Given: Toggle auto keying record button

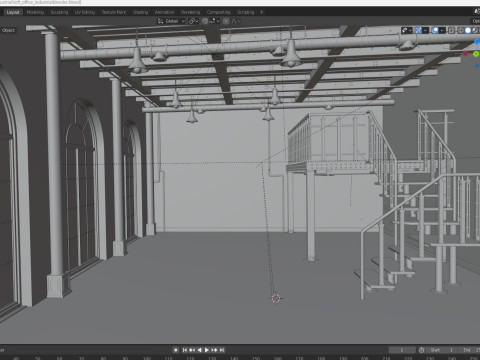Looking at the screenshot, I should [x=176, y=350].
